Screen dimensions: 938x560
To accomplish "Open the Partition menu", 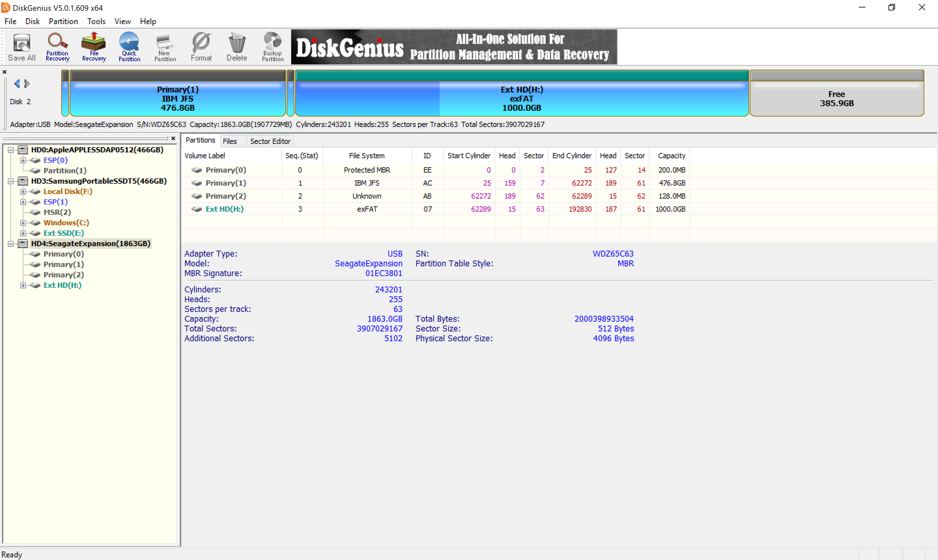I will [x=63, y=21].
